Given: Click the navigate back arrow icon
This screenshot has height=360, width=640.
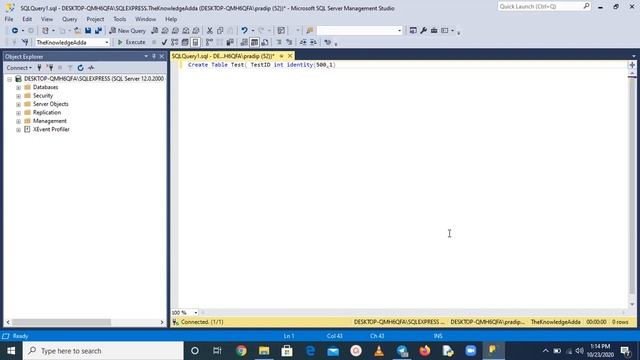Looking at the screenshot, I should [x=15, y=31].
